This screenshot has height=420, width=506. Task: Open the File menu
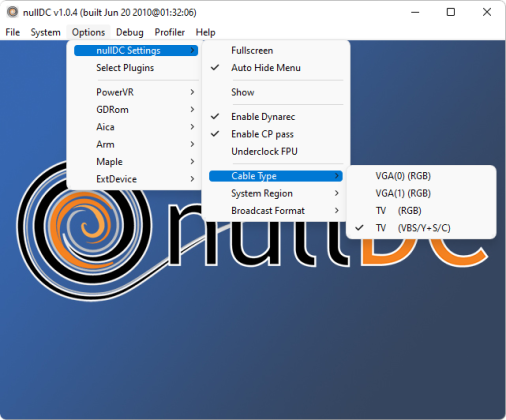click(13, 32)
